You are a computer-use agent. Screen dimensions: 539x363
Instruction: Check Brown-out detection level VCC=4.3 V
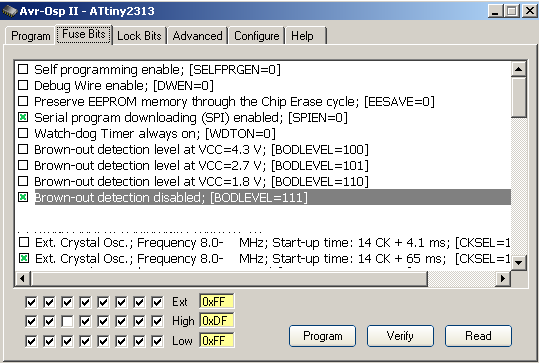coord(23,149)
